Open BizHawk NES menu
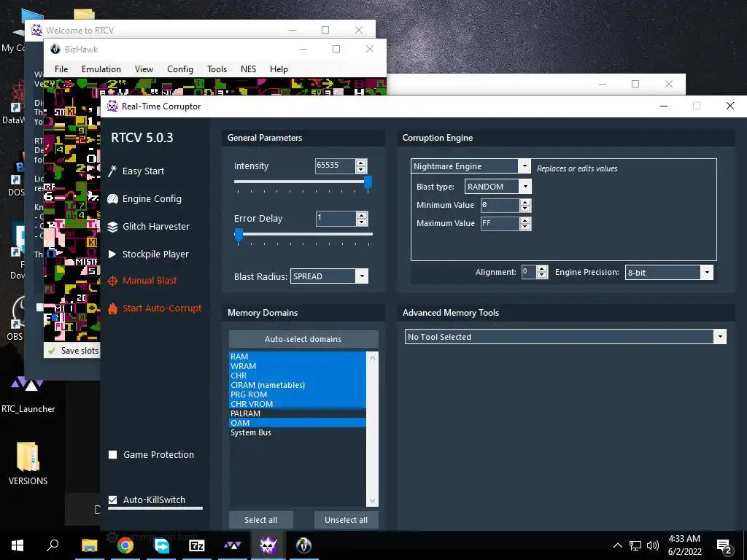This screenshot has height=560, width=747. tap(248, 69)
